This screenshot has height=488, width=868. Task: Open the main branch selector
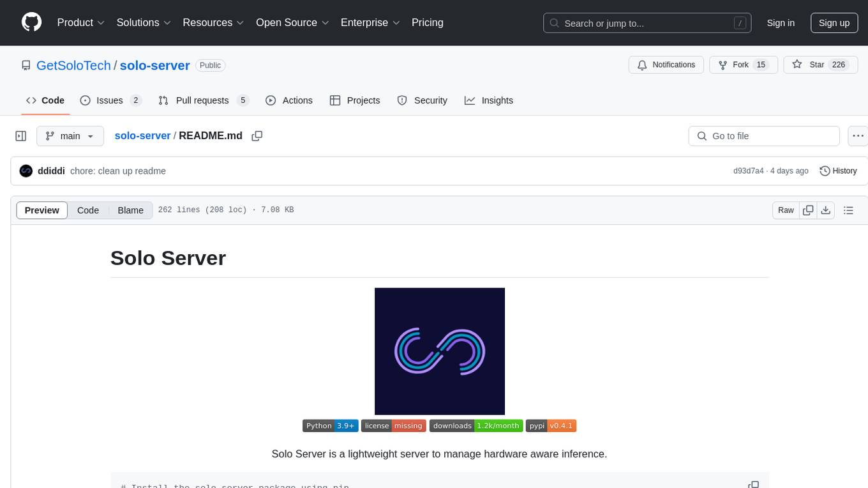[x=70, y=136]
